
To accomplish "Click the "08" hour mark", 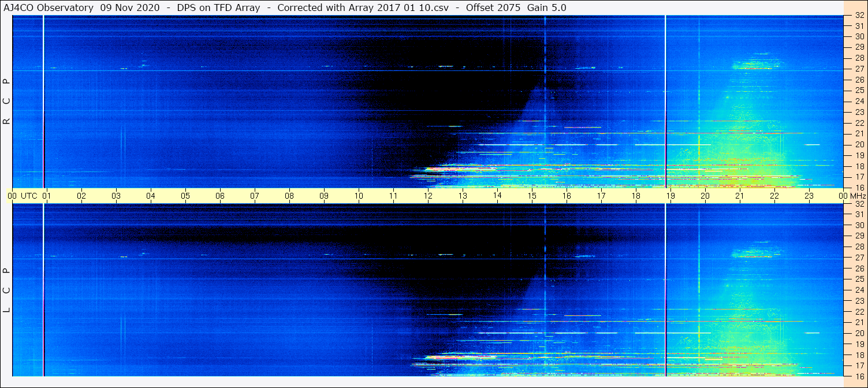I will point(289,196).
